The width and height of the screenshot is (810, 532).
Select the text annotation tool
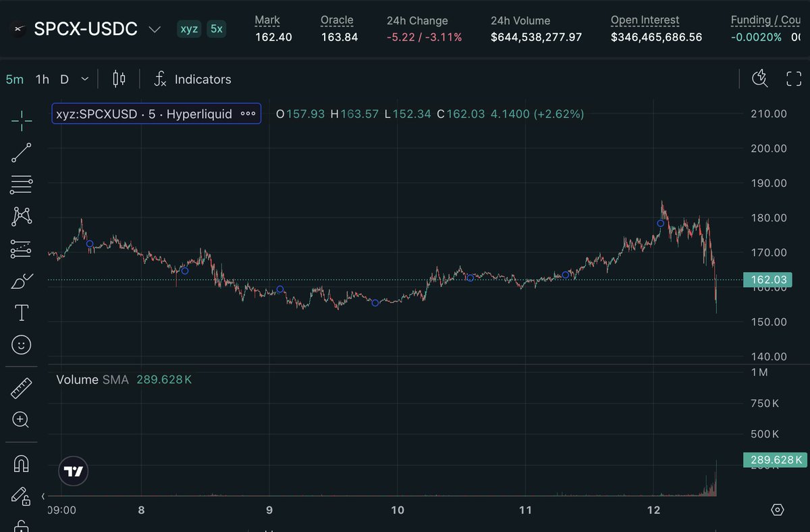22,313
